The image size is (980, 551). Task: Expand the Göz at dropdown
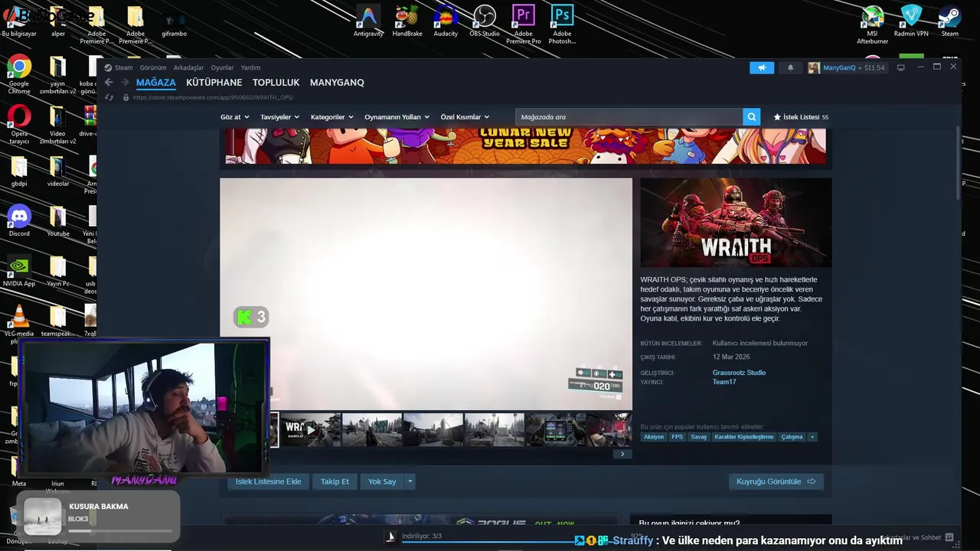coord(234,117)
